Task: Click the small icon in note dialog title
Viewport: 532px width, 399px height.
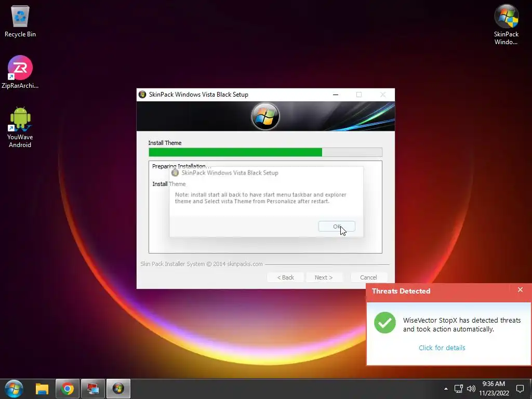Action: (x=175, y=172)
